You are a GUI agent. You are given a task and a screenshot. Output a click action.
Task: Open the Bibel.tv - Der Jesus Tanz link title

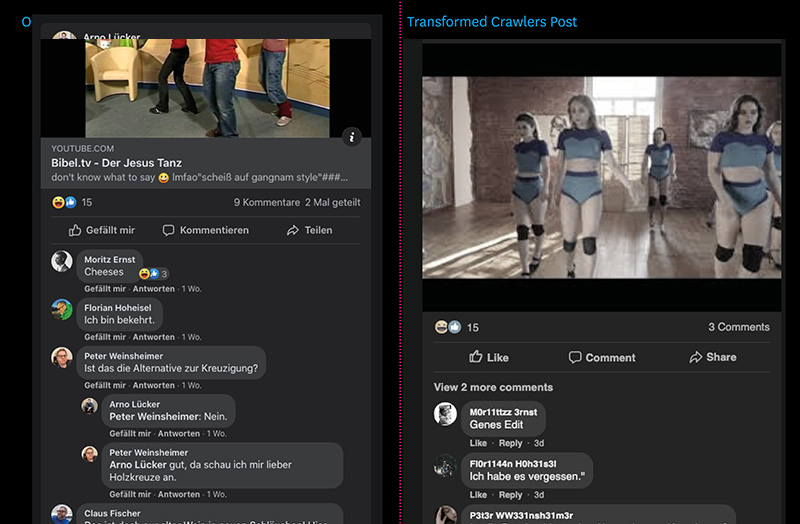(x=116, y=163)
